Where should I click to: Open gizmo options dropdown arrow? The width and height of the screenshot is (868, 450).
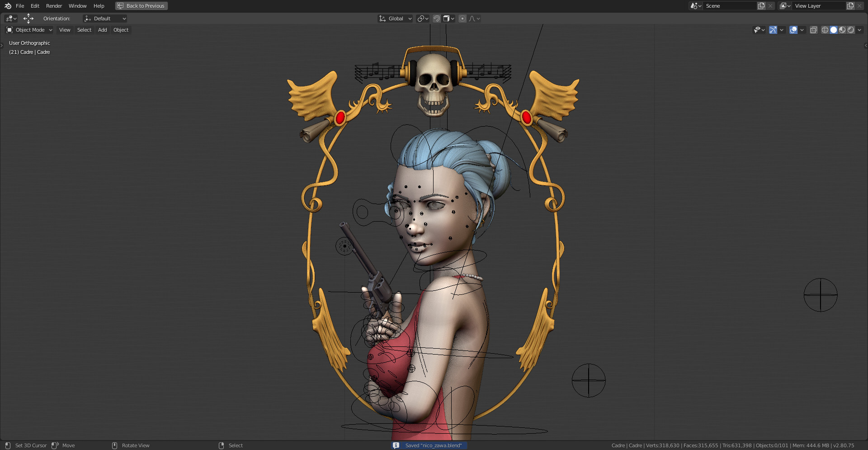(x=782, y=30)
